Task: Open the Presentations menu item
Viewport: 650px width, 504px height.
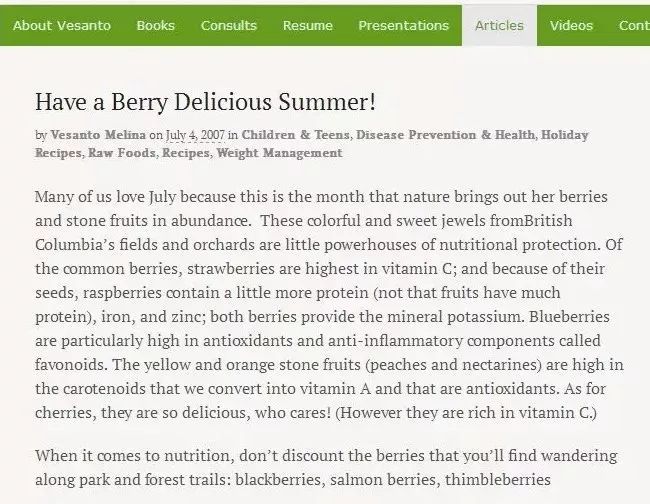Action: 403,26
